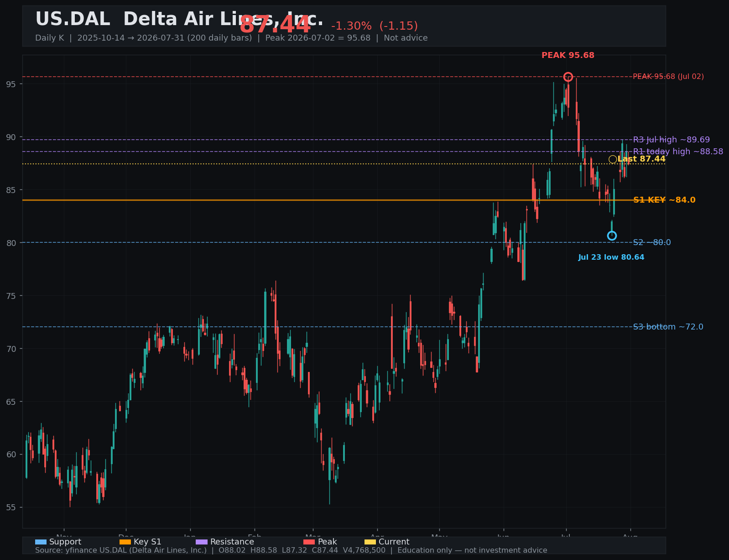This screenshot has height=560, width=729.
Task: Click the "US.DAL" ticker in the title
Action: pos(73,19)
